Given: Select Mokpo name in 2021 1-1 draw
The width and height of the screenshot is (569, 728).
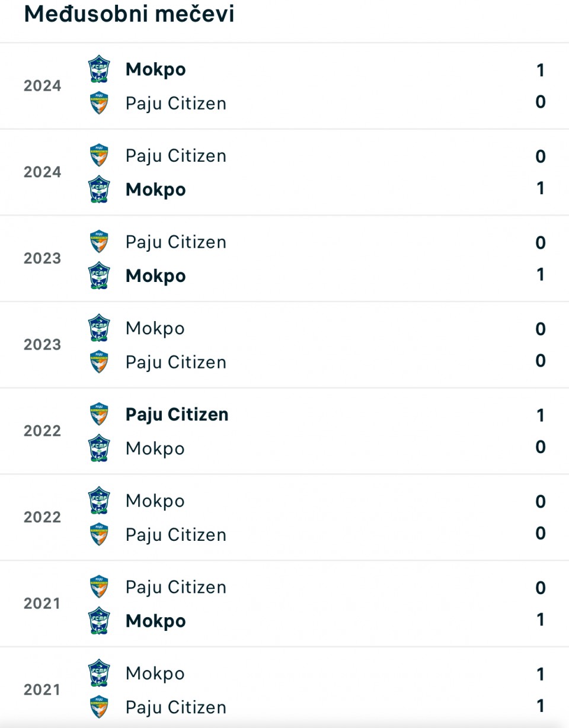Looking at the screenshot, I should click(x=155, y=674).
